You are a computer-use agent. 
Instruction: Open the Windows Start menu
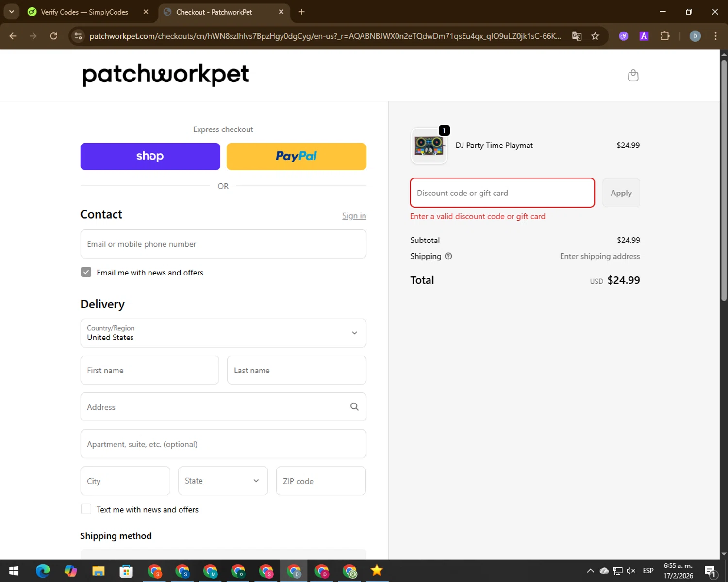pyautogui.click(x=14, y=571)
